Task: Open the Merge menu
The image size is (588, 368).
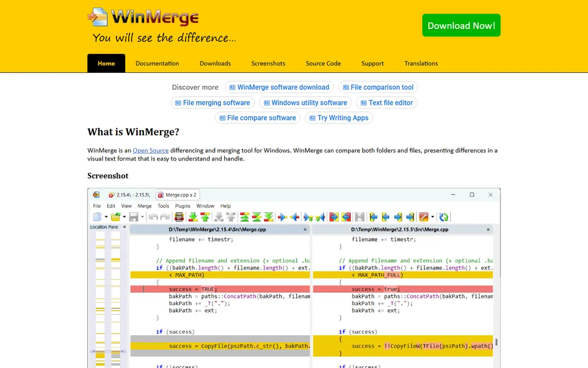Action: [144, 206]
